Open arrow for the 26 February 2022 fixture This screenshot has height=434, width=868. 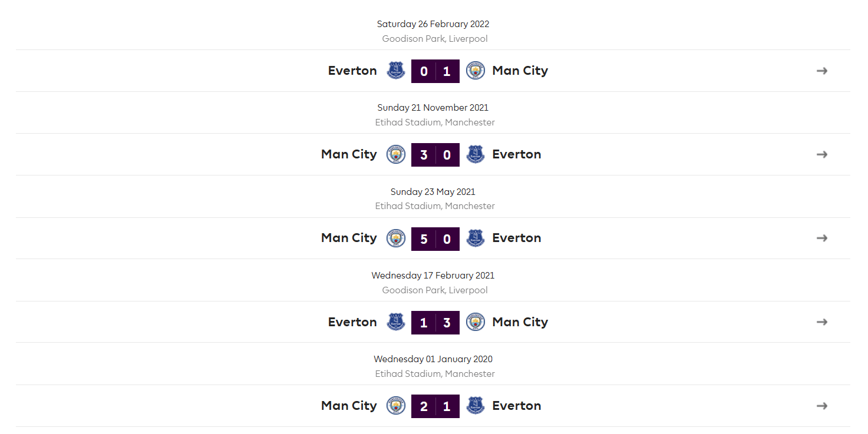coord(822,71)
